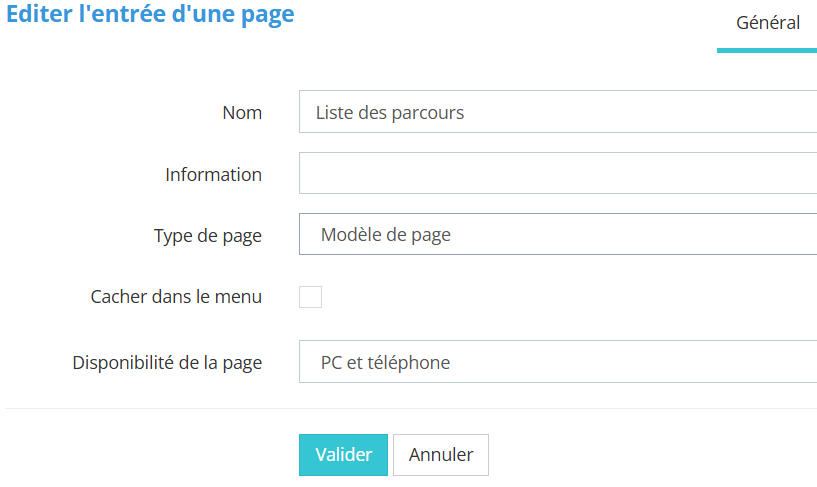Click the empty Information text field

pyautogui.click(x=557, y=174)
